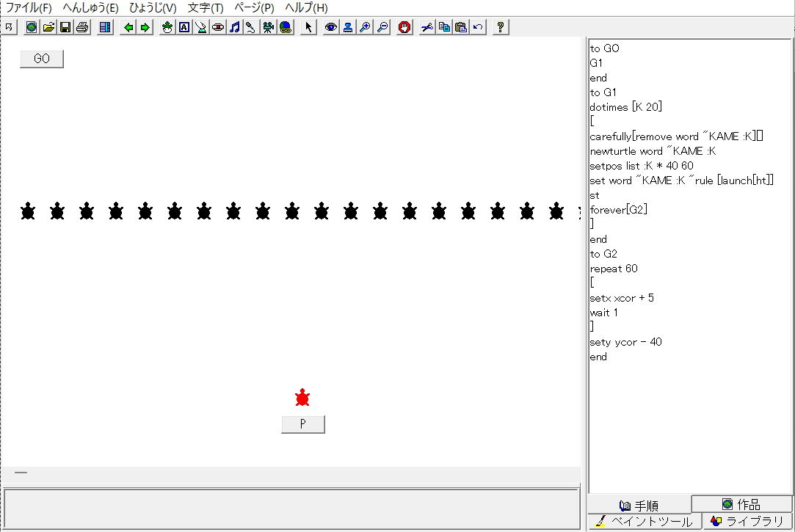The height and width of the screenshot is (532, 795).
Task: Select the video camera tool
Action: 268,27
